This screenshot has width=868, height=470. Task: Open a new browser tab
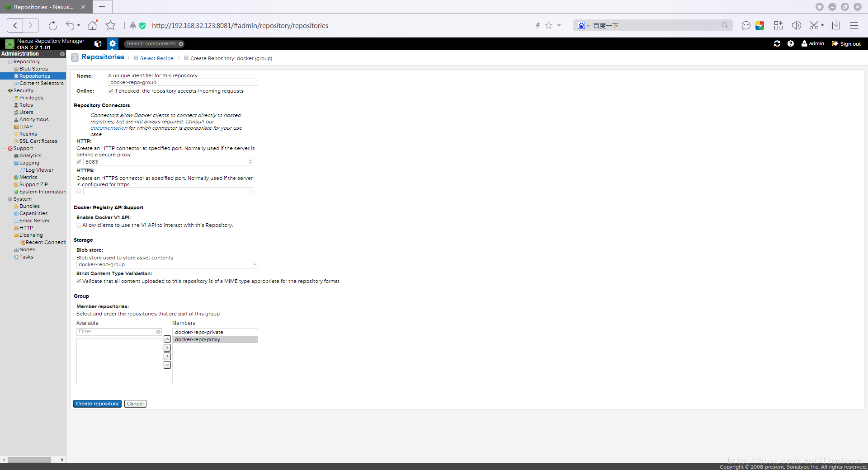click(102, 7)
